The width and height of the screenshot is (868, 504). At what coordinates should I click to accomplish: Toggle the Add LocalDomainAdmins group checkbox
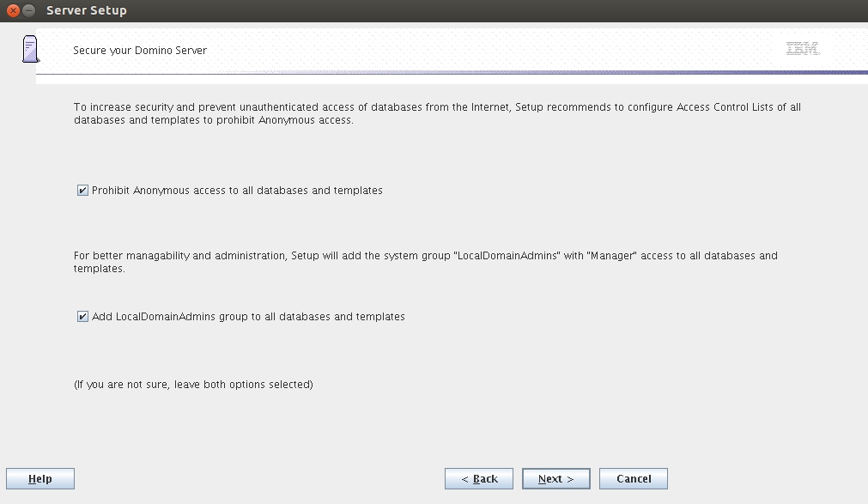point(82,317)
